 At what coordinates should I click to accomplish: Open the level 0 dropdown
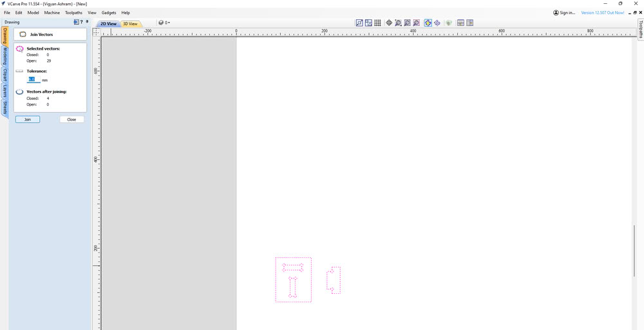tap(164, 23)
